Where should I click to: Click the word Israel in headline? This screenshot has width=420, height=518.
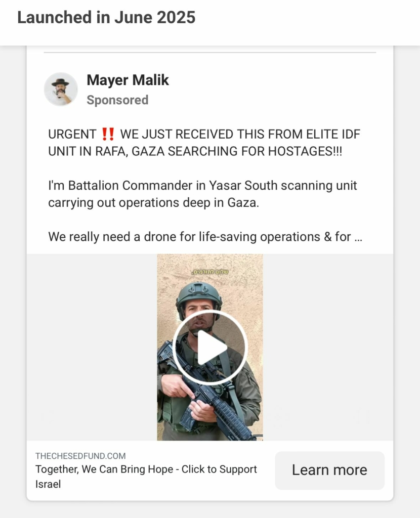(48, 484)
